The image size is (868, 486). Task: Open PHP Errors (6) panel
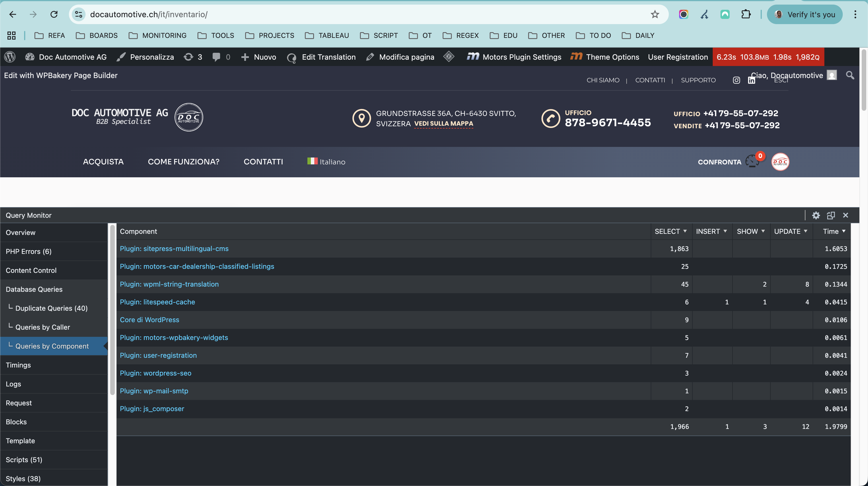pyautogui.click(x=54, y=251)
